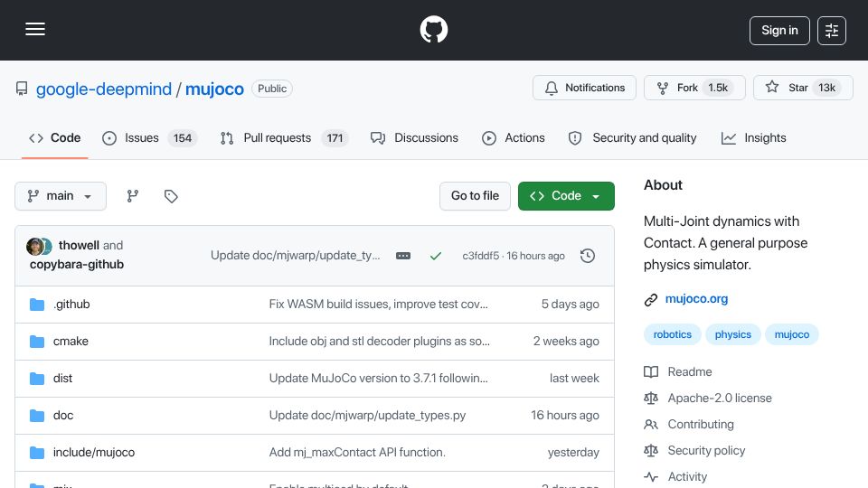Click the Pull requests count 171 badge
868x488 pixels.
point(335,138)
